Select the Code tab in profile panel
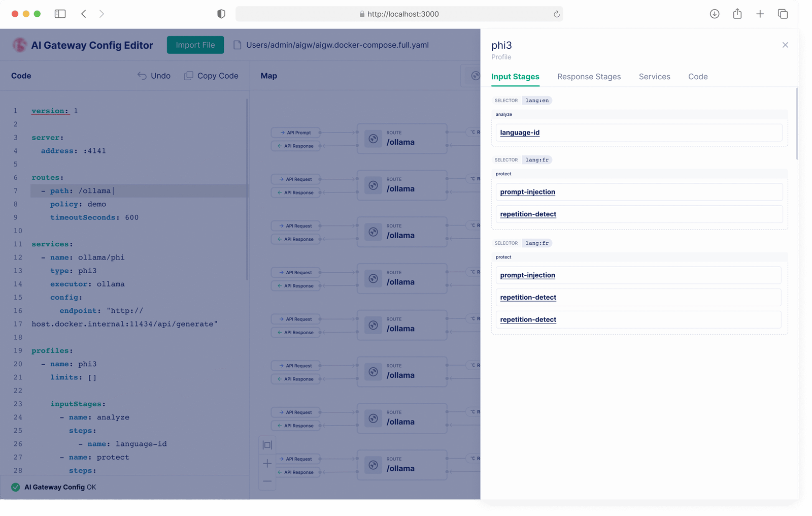 698,77
